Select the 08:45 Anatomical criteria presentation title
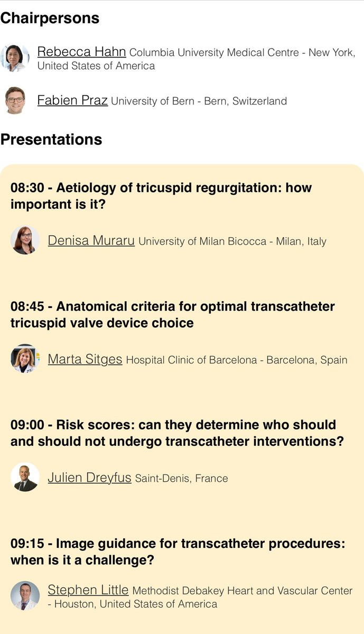Image resolution: width=364 pixels, height=634 pixels. tap(173, 314)
